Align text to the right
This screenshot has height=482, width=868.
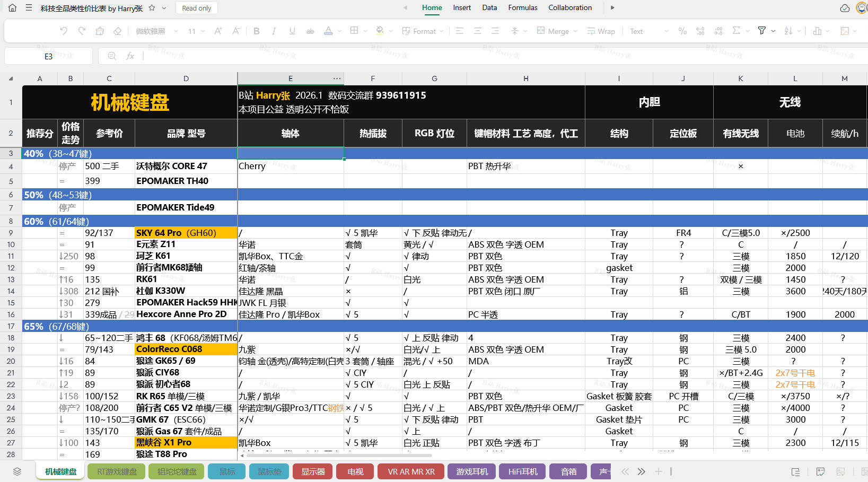(x=495, y=31)
